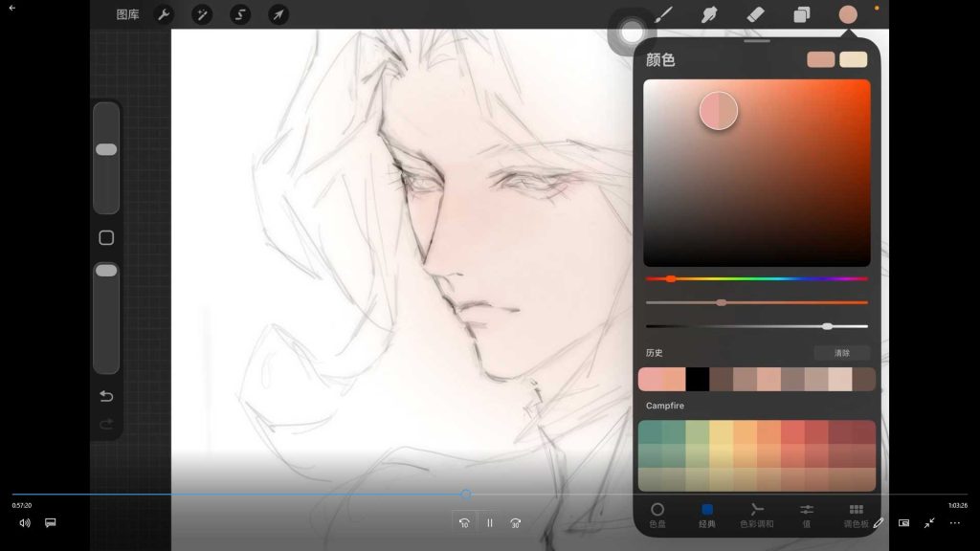Click the video volume speaker icon
Image resolution: width=980 pixels, height=551 pixels.
[25, 523]
